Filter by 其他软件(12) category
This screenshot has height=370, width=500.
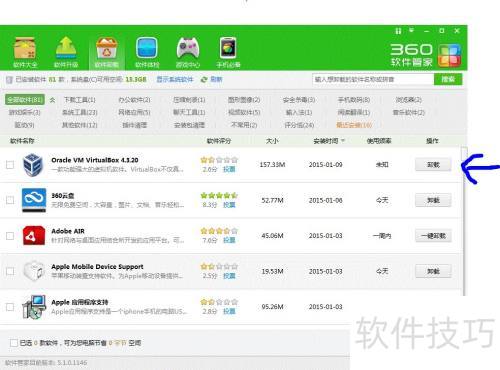pyautogui.click(x=79, y=125)
